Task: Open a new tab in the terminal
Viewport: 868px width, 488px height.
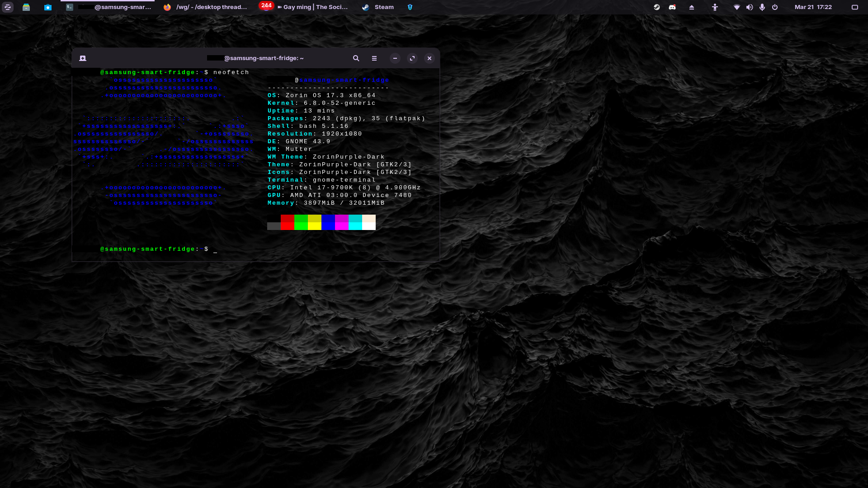Action: pyautogui.click(x=83, y=58)
